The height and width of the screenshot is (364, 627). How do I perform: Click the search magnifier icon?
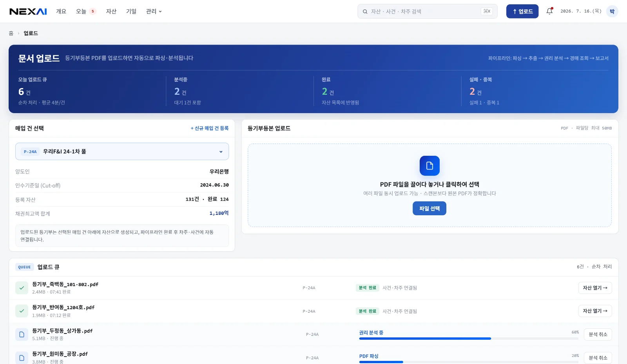(x=365, y=12)
